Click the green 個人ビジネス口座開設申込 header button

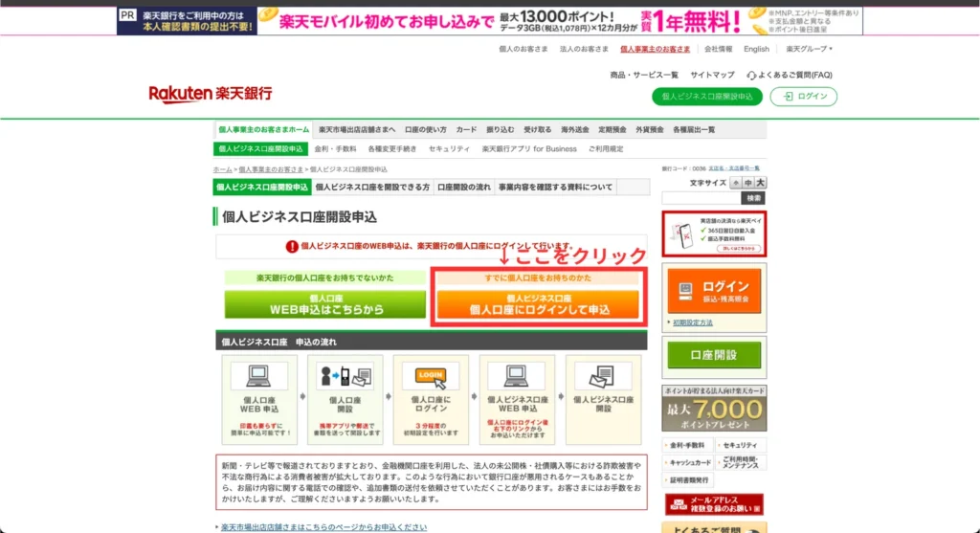coord(707,97)
